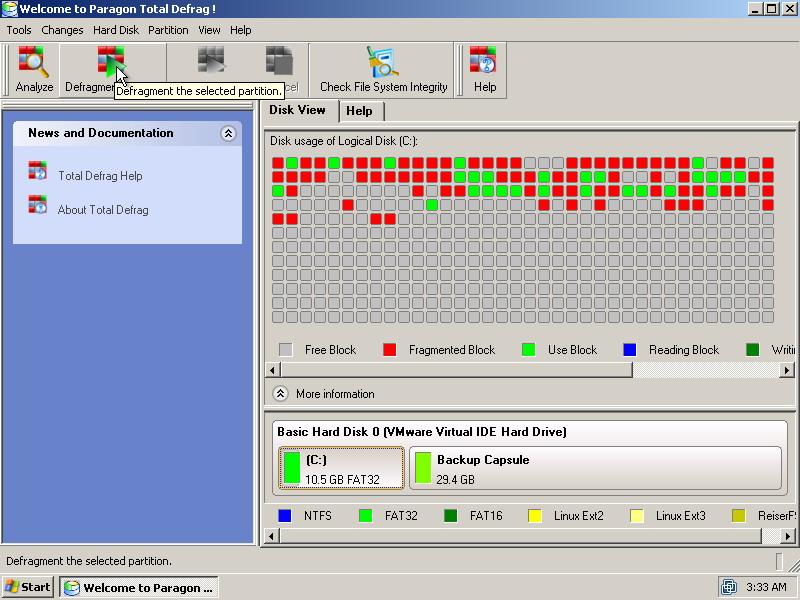Click the Welcome to Paragon taskbar button

(x=139, y=587)
